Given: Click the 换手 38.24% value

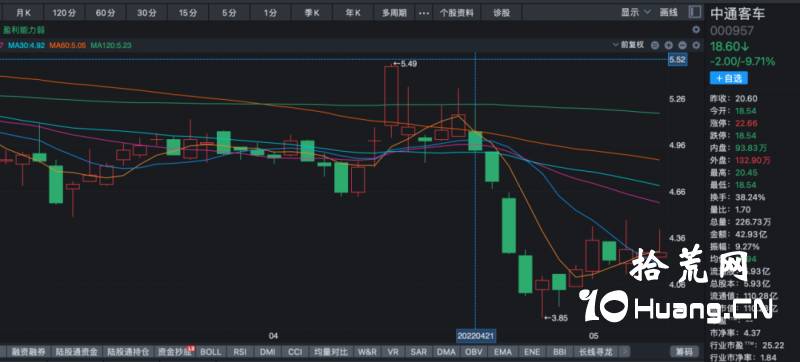Looking at the screenshot, I should (750, 197).
